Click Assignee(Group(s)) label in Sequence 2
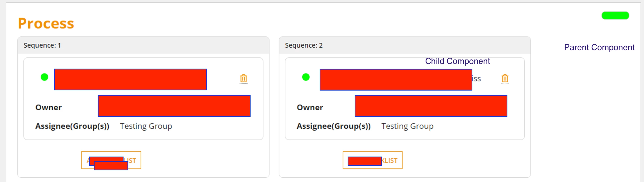This screenshot has height=182, width=644. click(x=333, y=126)
